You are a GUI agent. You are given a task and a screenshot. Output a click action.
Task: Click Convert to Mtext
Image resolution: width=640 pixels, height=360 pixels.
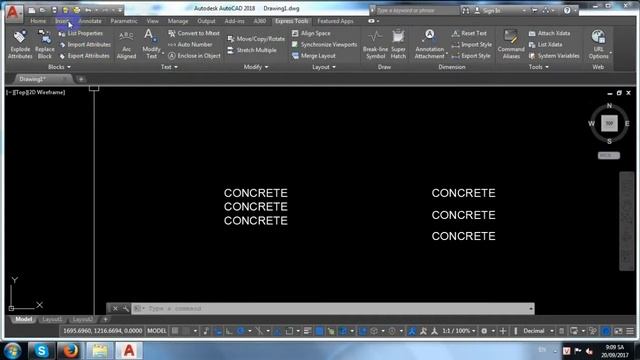point(194,33)
